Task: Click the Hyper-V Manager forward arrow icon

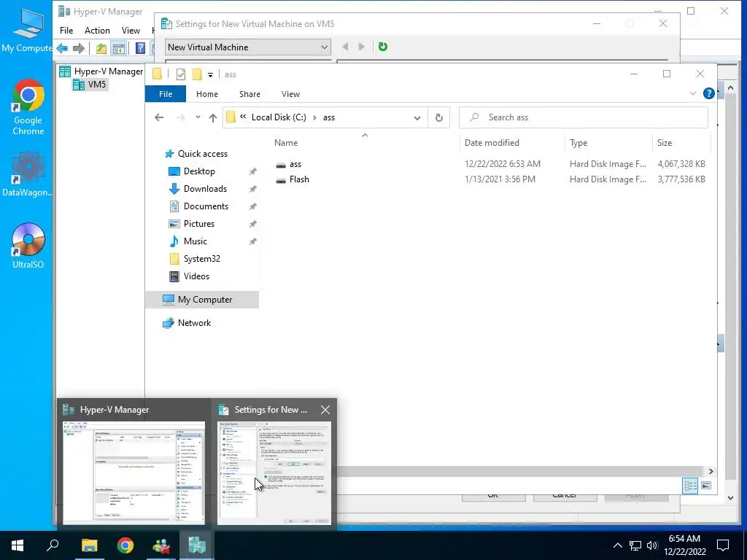Action: 79,48
